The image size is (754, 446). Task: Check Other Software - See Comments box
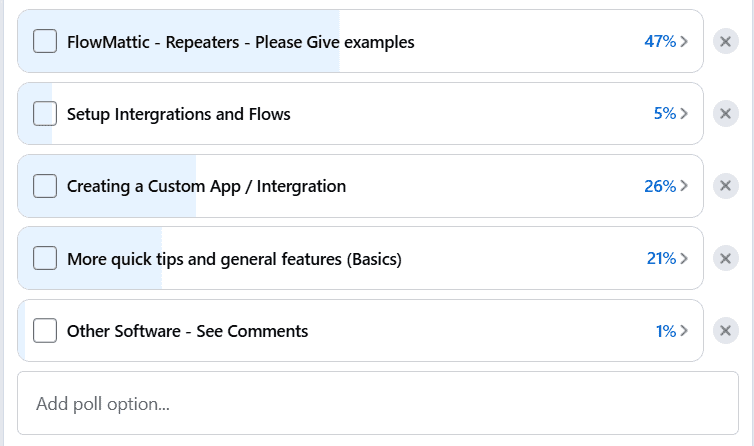pos(45,331)
